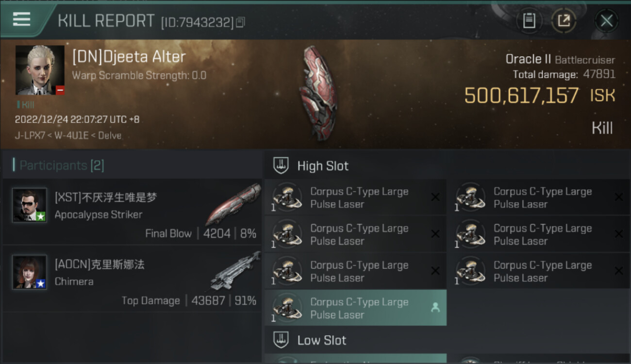Open Djeeta Alter's character portrait
The height and width of the screenshot is (364, 631).
pos(40,70)
